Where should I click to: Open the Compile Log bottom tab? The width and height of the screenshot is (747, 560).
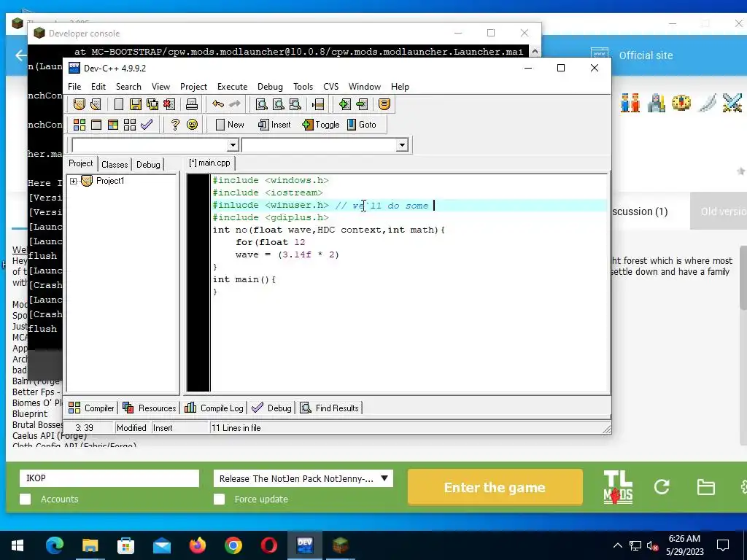tap(214, 408)
